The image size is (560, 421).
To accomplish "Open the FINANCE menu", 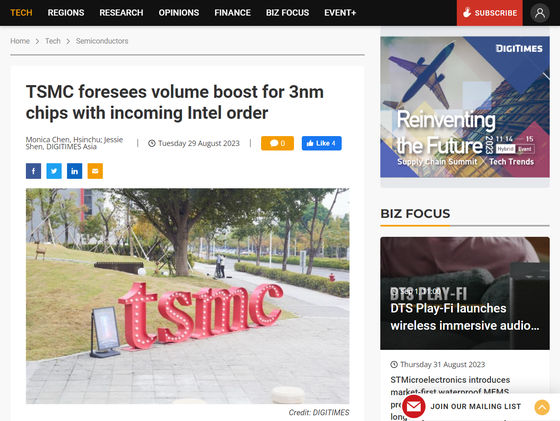I will click(232, 13).
